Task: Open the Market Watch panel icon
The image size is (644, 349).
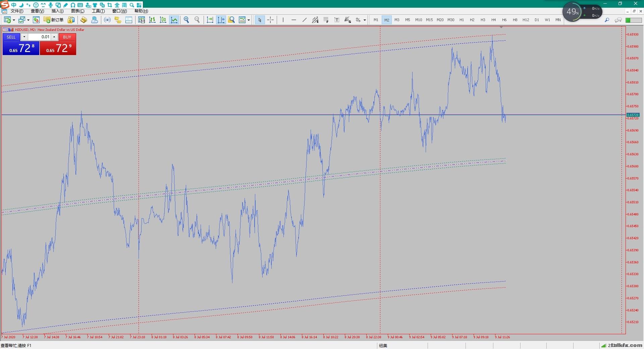Action: (x=36, y=20)
